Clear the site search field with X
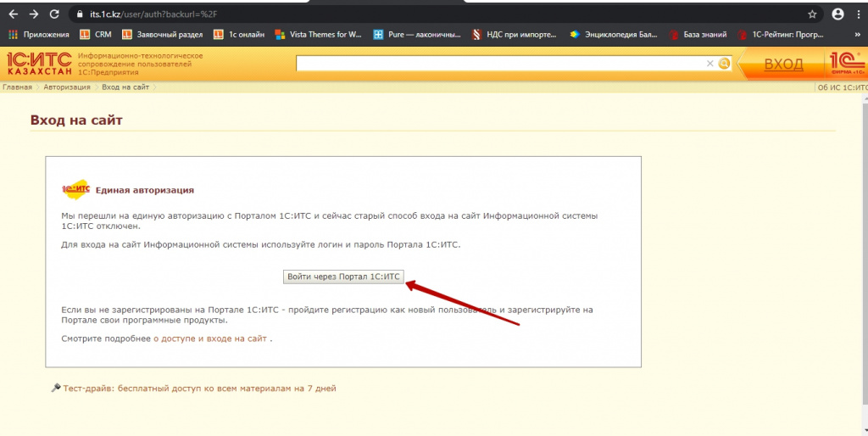868x436 pixels. tap(710, 64)
